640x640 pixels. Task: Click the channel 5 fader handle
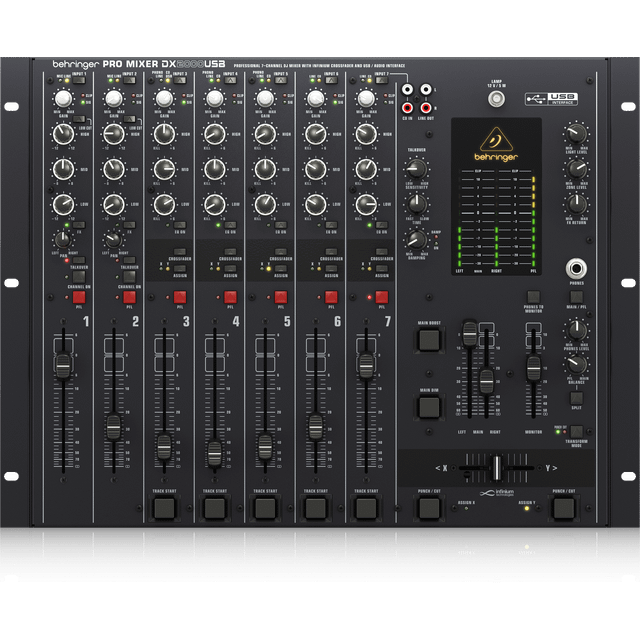coord(265,447)
